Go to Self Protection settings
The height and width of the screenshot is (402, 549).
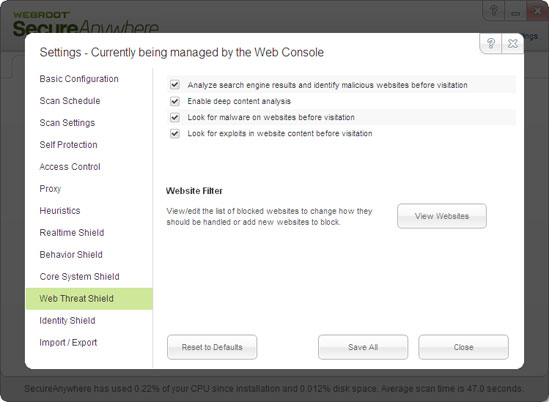[68, 145]
